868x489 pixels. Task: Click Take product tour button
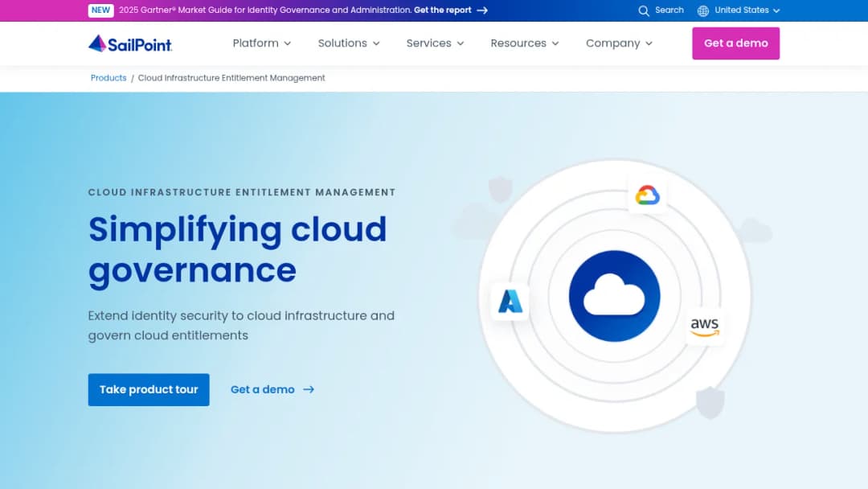pos(149,389)
